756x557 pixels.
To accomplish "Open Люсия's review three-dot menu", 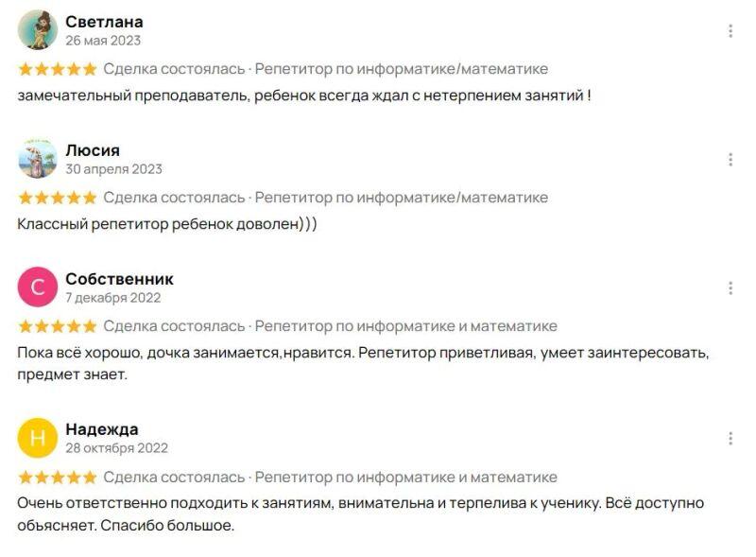I will (730, 160).
